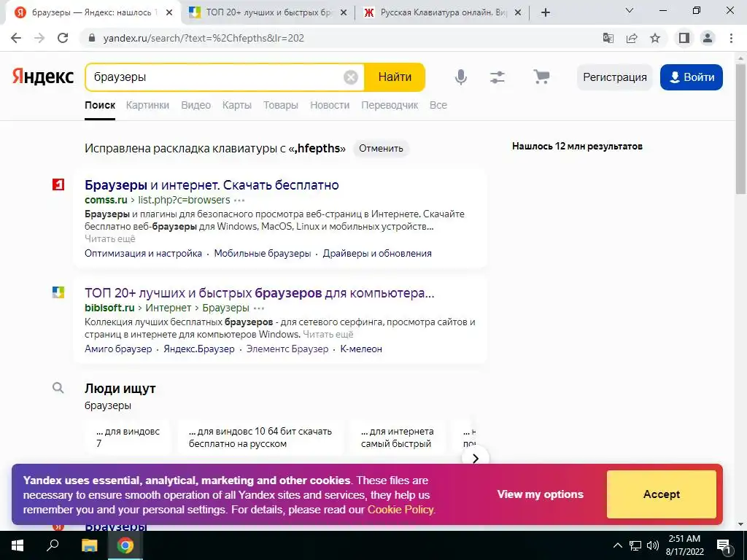747x560 pixels.
Task: Open Яндекс.Браузер sitelink
Action: [199, 349]
